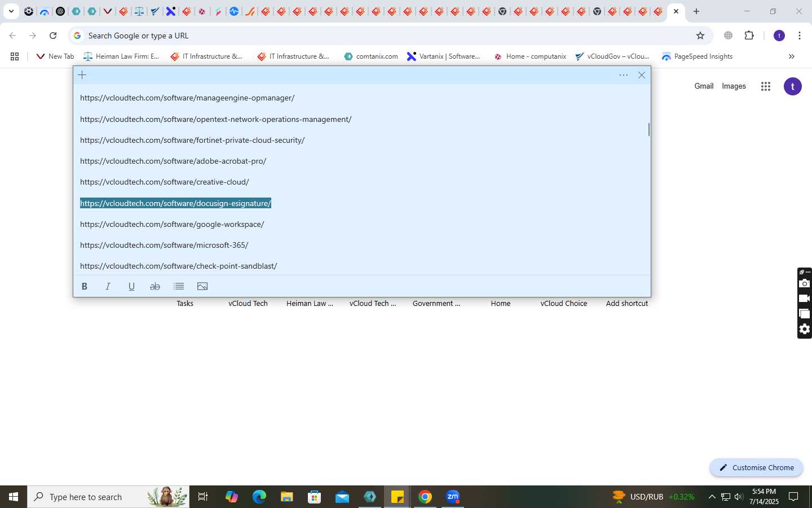Screen dimensions: 812x508
Task: Reload the current Chrome page
Action: click(53, 36)
